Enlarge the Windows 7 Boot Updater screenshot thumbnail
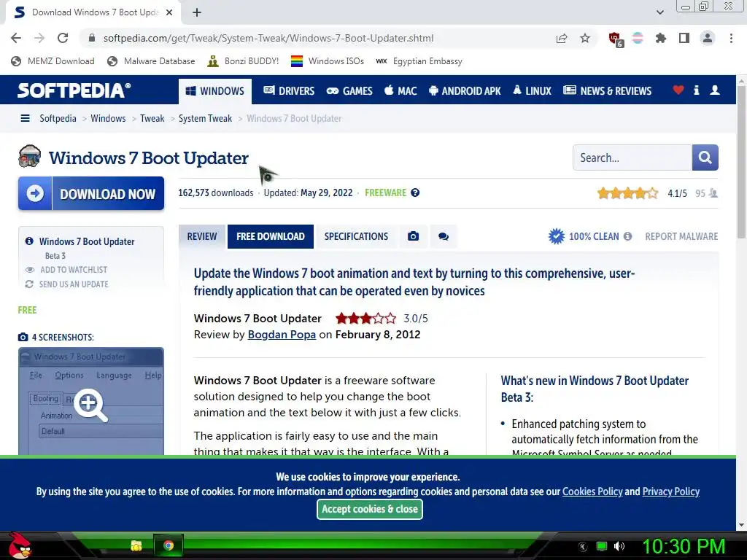The image size is (747, 560). tap(91, 401)
